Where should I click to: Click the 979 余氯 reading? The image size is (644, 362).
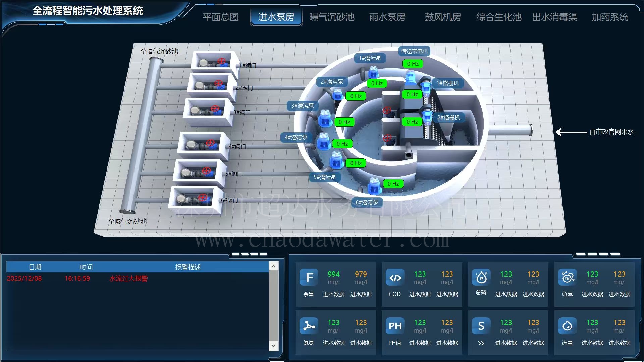click(361, 274)
